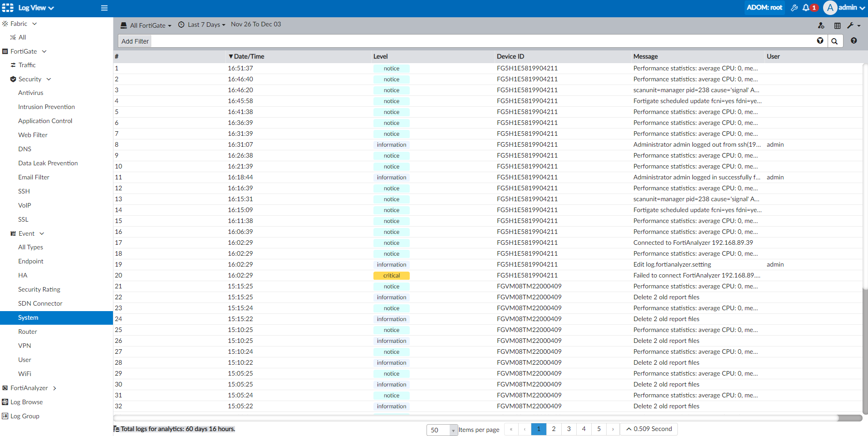Select Intrusion Prevention in sidebar
This screenshot has width=868, height=436.
pos(46,107)
